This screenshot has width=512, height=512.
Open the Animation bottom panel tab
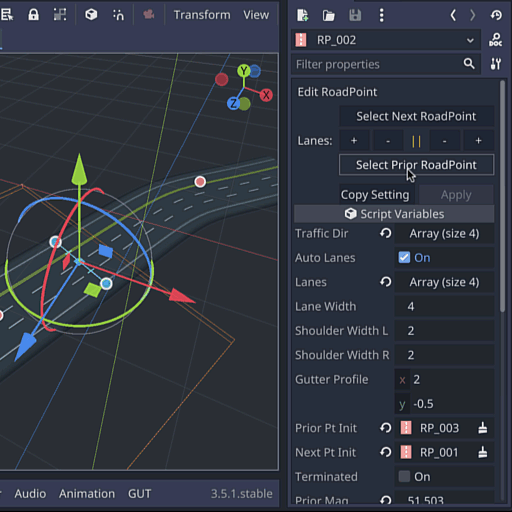click(87, 494)
